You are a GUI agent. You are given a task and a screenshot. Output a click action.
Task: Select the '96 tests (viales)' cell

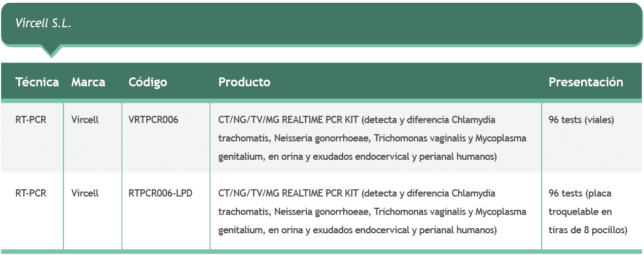[x=581, y=120]
